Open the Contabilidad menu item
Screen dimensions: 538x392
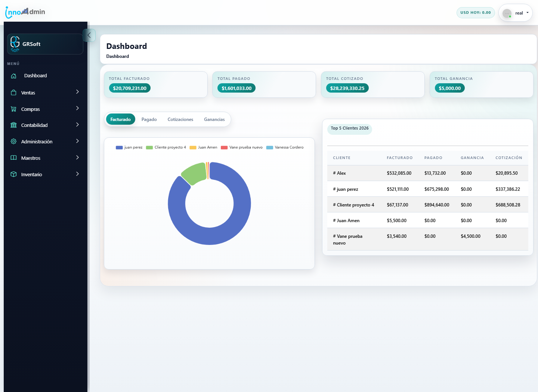coord(34,125)
